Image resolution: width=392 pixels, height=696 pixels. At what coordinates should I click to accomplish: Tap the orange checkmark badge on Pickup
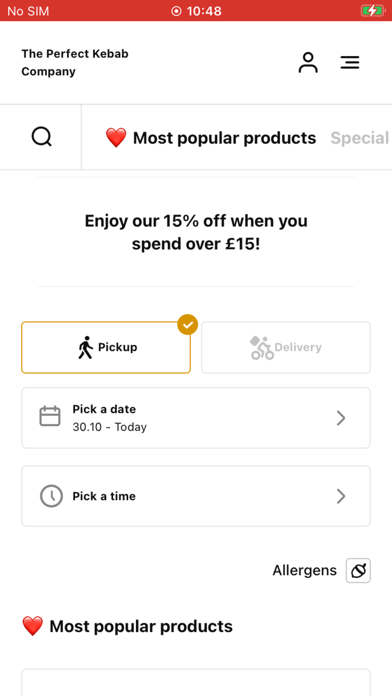pos(188,324)
